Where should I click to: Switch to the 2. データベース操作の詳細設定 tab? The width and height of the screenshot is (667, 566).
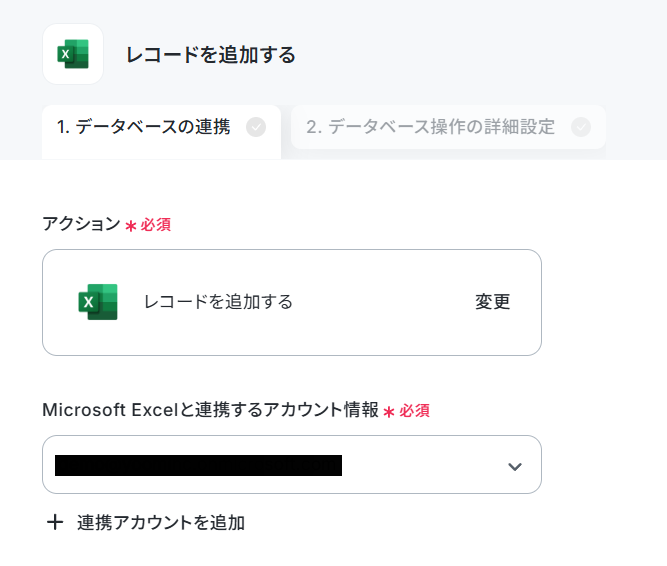pos(448,127)
